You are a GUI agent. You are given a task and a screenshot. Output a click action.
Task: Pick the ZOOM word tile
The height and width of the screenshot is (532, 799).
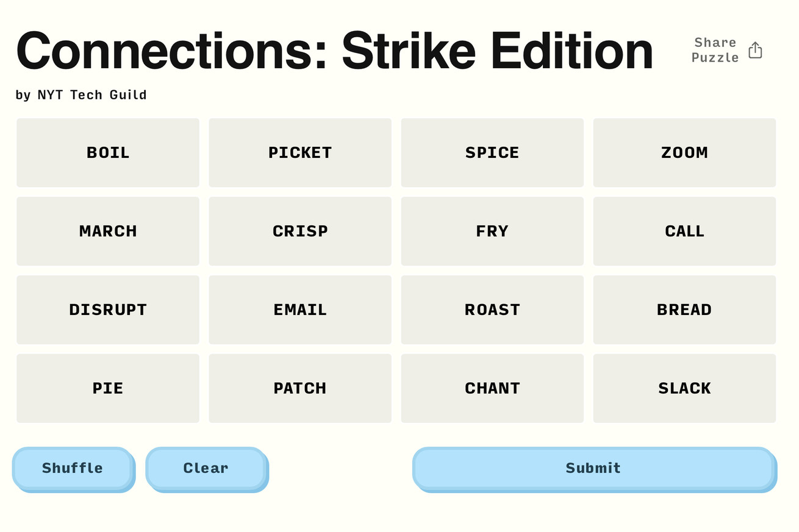pyautogui.click(x=684, y=152)
